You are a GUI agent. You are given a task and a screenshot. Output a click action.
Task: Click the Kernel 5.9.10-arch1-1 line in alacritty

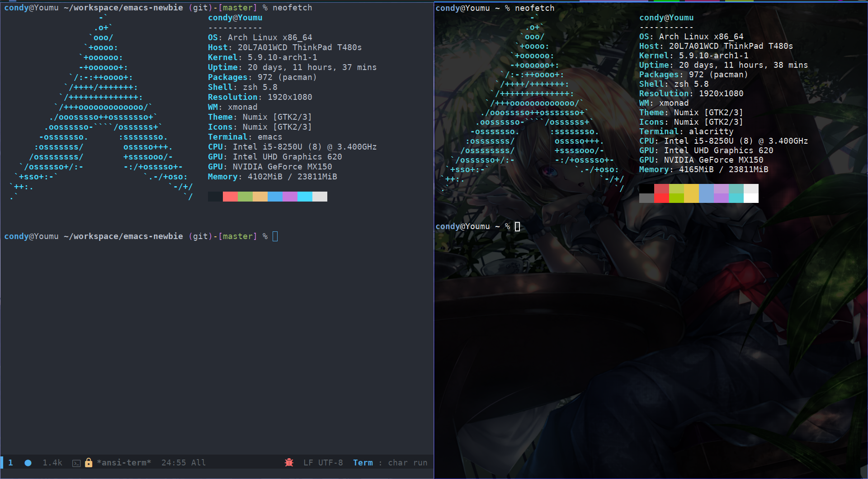point(693,56)
